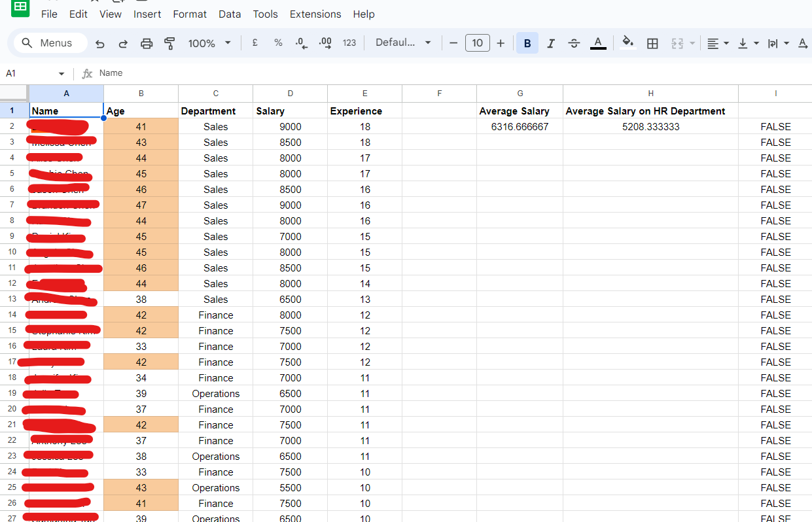This screenshot has height=522, width=812.
Task: Decrease font size minus button
Action: [453, 43]
